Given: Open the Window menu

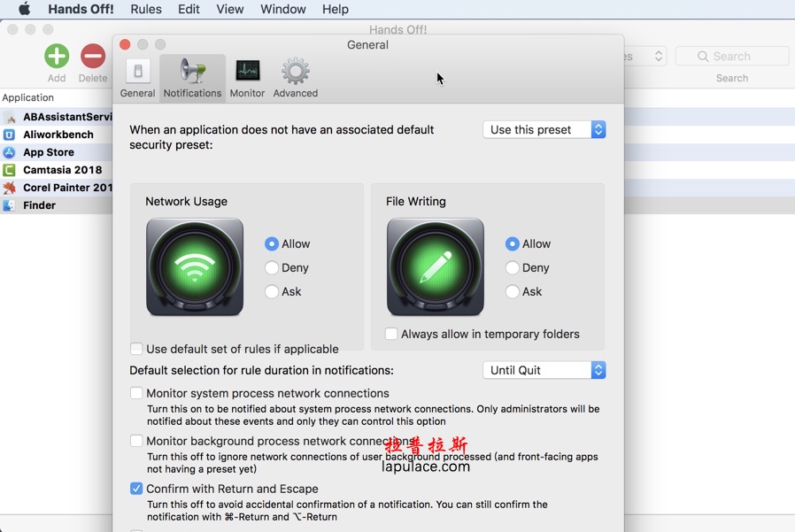Looking at the screenshot, I should point(283,9).
